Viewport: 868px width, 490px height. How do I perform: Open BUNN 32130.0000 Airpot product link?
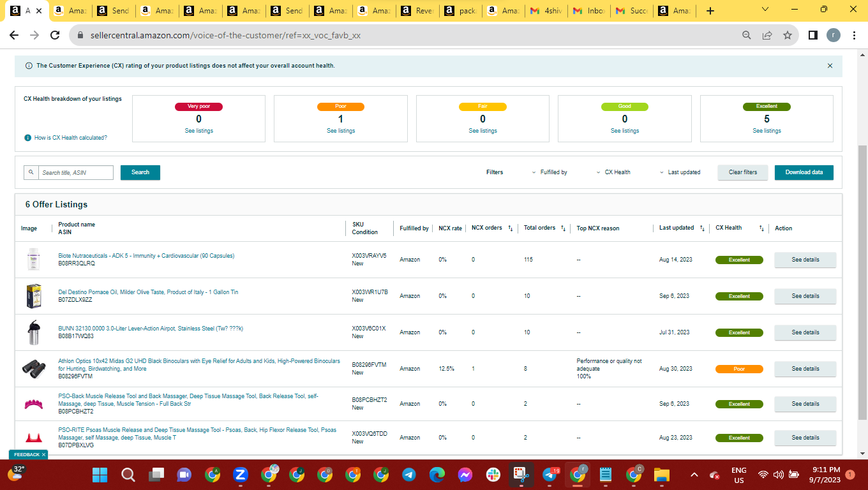pos(151,329)
